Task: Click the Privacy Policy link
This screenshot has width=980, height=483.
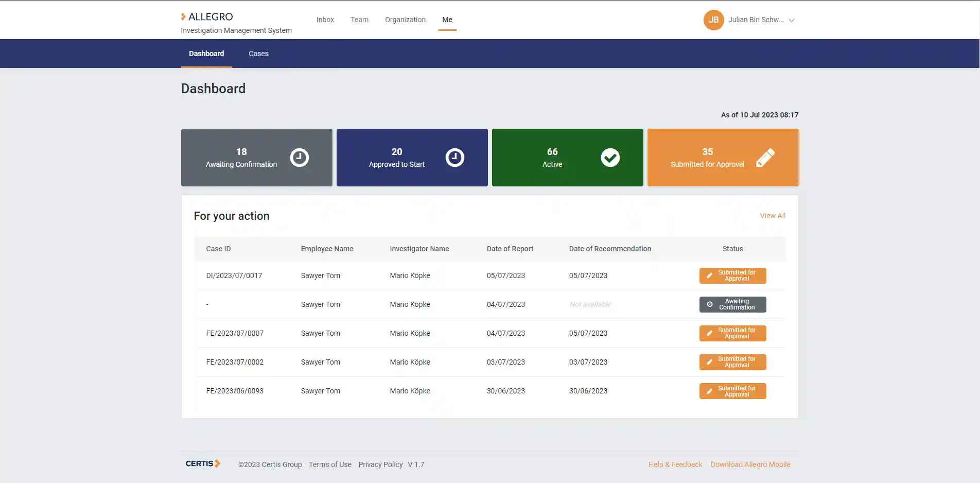Action: 380,464
